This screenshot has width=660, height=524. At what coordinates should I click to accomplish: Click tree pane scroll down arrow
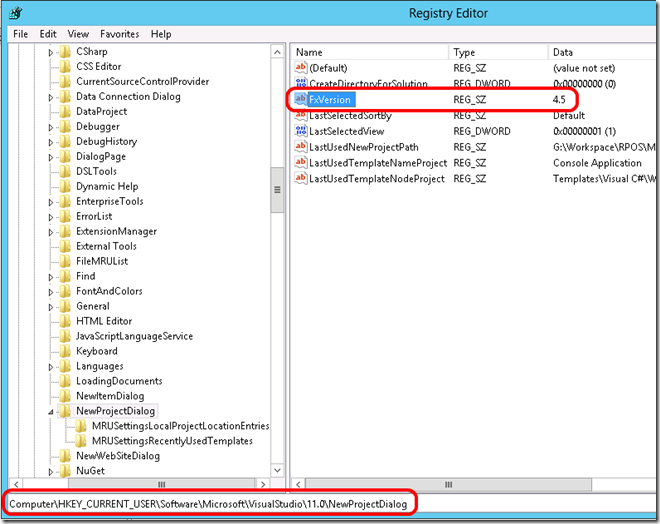277,470
